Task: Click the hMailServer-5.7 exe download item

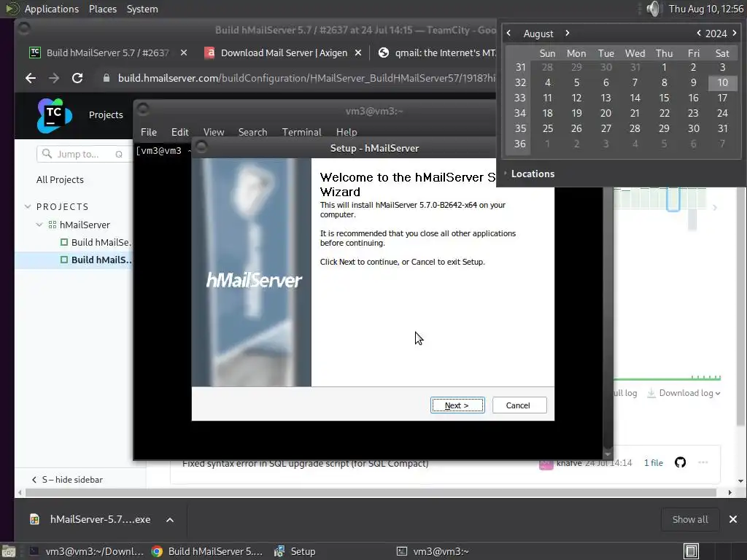Action: (93, 519)
